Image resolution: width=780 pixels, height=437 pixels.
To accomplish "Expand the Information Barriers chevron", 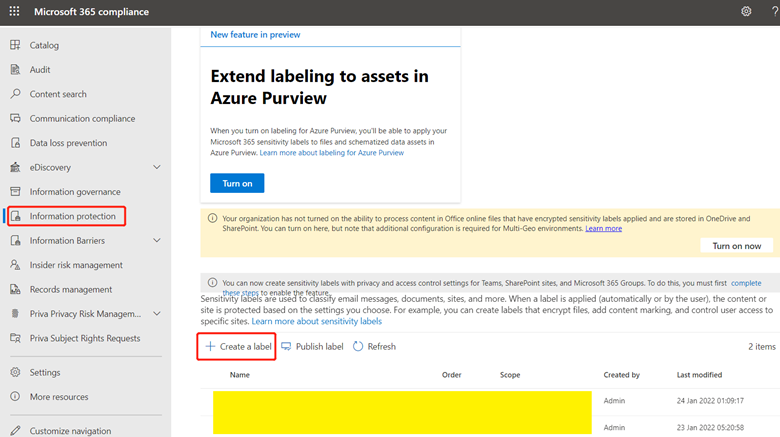I will pyautogui.click(x=157, y=240).
